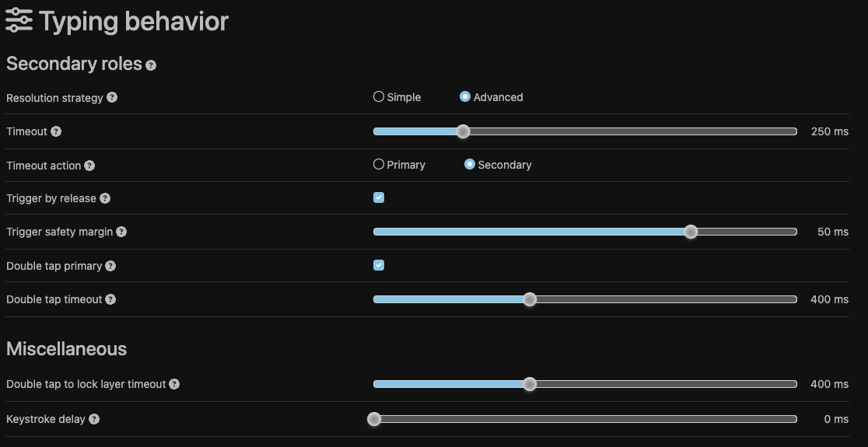Click Trigger safety margin slider handle

[x=691, y=232]
